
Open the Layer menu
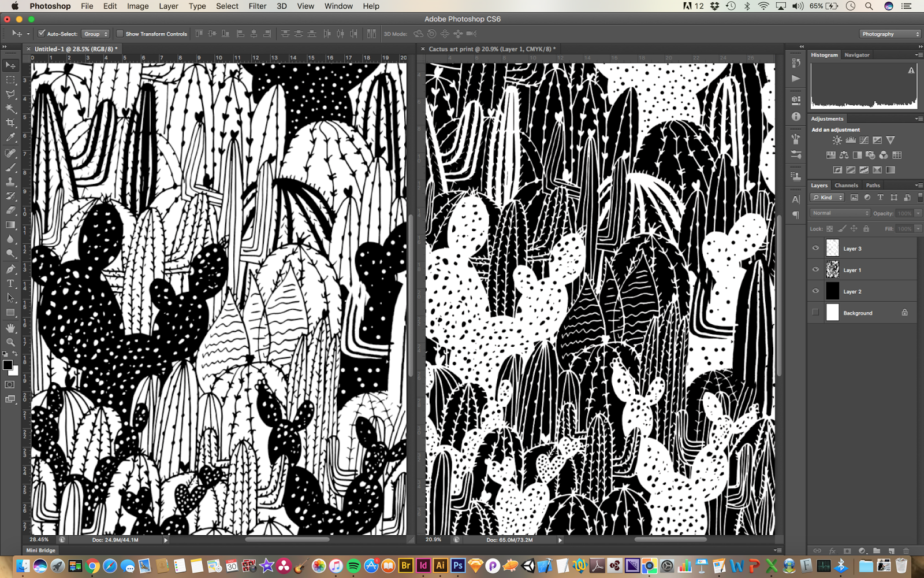click(168, 6)
